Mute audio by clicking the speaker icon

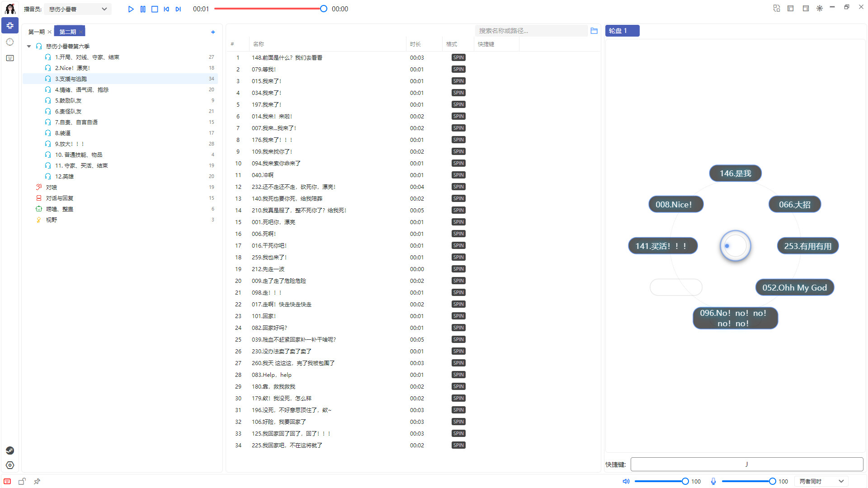[x=626, y=481]
